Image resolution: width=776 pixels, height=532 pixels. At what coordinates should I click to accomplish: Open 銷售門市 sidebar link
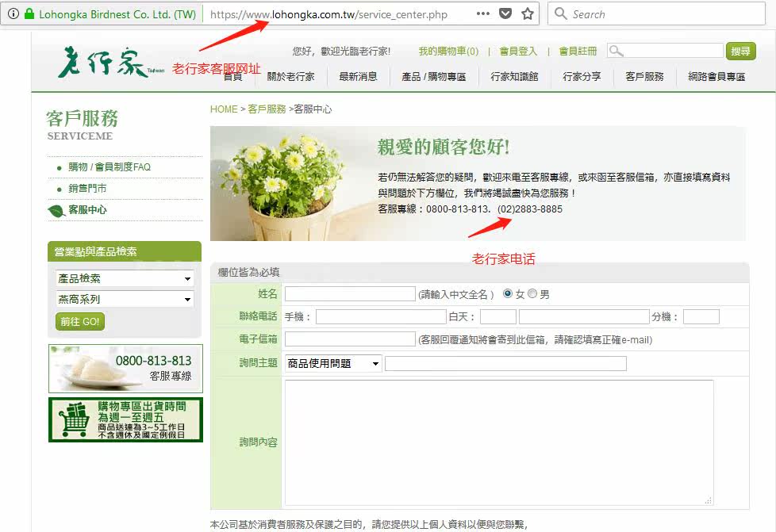click(87, 189)
